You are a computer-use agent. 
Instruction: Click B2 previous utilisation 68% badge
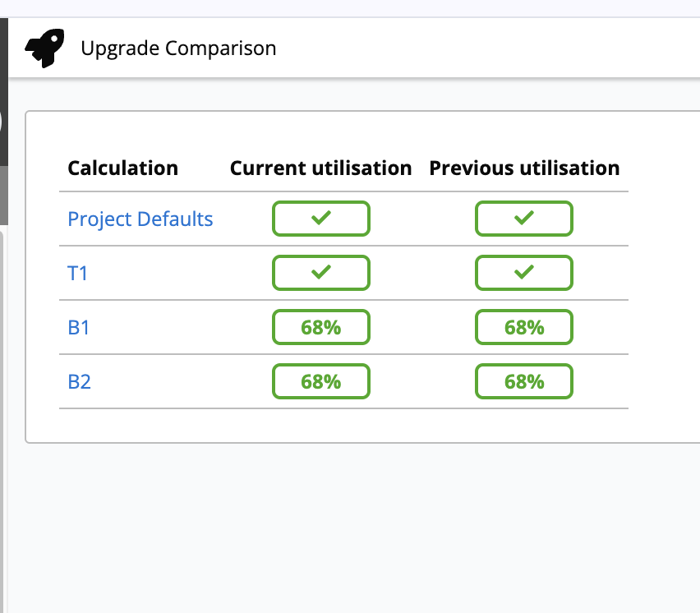(523, 381)
